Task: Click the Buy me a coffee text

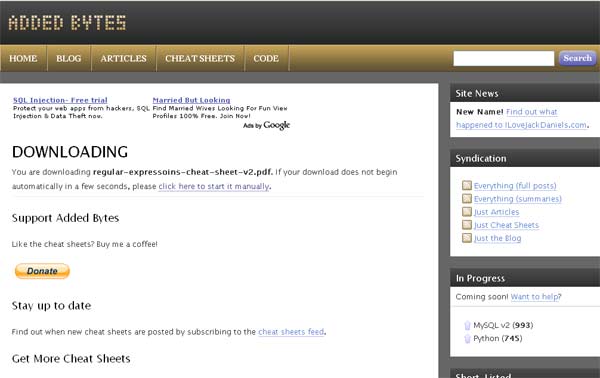Action: click(127, 244)
